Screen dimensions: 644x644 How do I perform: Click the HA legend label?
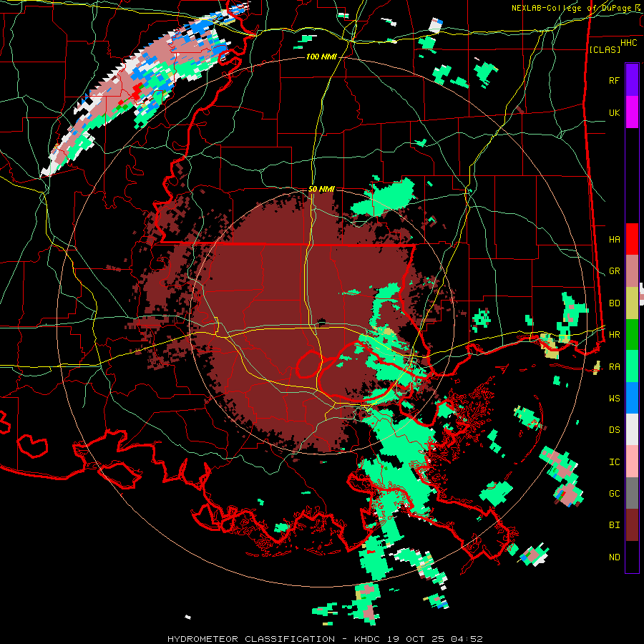pos(614,240)
